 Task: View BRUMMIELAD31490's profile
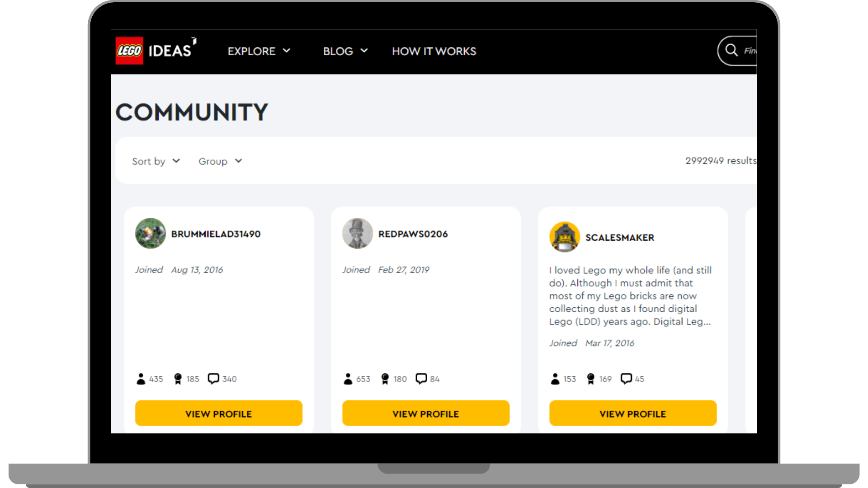pyautogui.click(x=218, y=413)
